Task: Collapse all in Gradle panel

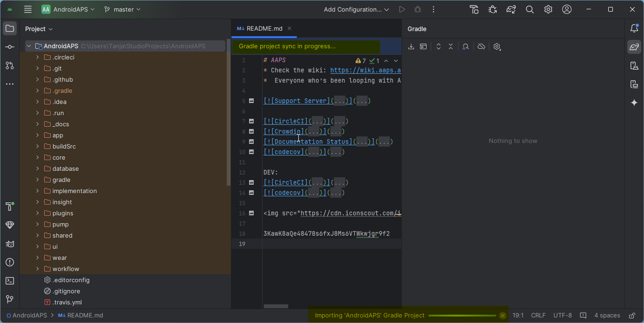Action: [x=450, y=46]
